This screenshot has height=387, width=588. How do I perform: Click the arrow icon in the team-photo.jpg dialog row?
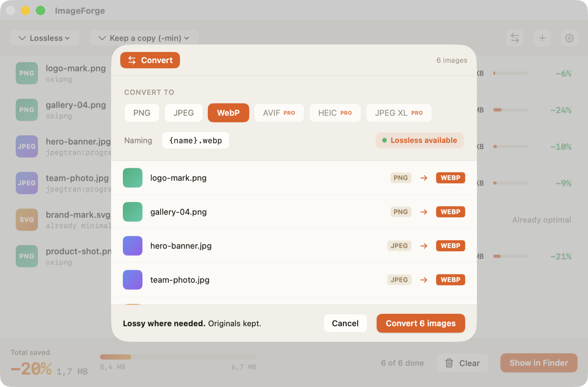[x=424, y=280]
